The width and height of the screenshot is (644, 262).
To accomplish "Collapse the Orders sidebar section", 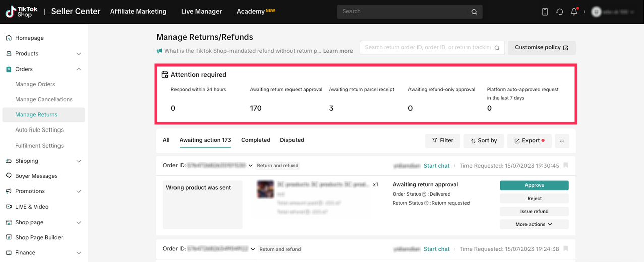I will 78,69.
